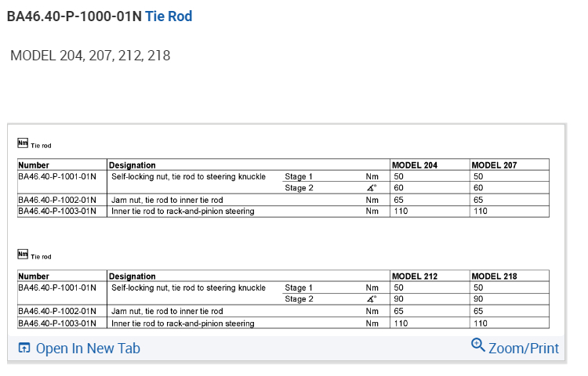Click the BA46.40-P-1000-01N document number heading
Screen dimensions: 588x376
pyautogui.click(x=74, y=16)
